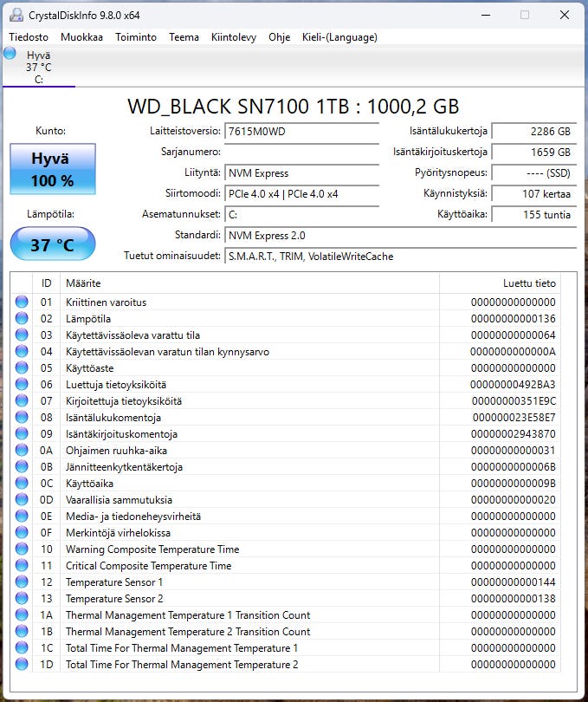588x702 pixels.
Task: Click status orb for row 04 kynnysarvo
Action: pos(22,351)
